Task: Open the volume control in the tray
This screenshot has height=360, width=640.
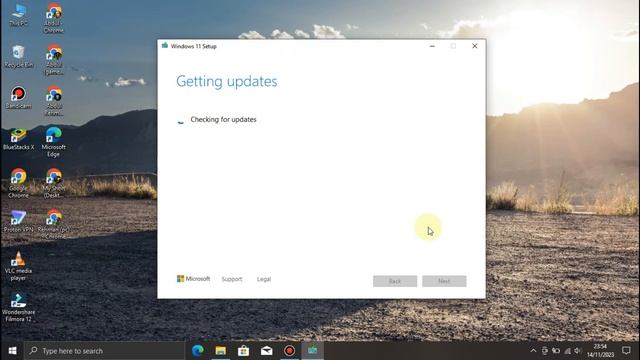Action: (x=578, y=351)
